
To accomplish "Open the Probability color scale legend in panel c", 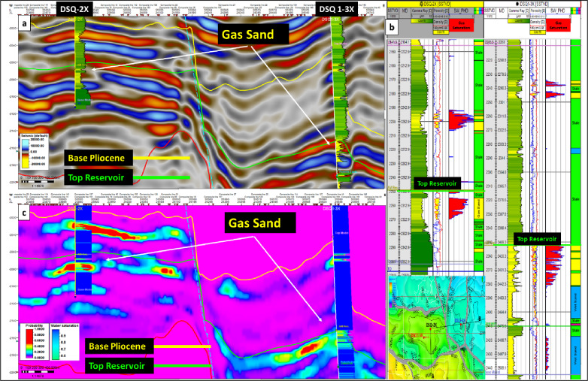I will tap(34, 341).
